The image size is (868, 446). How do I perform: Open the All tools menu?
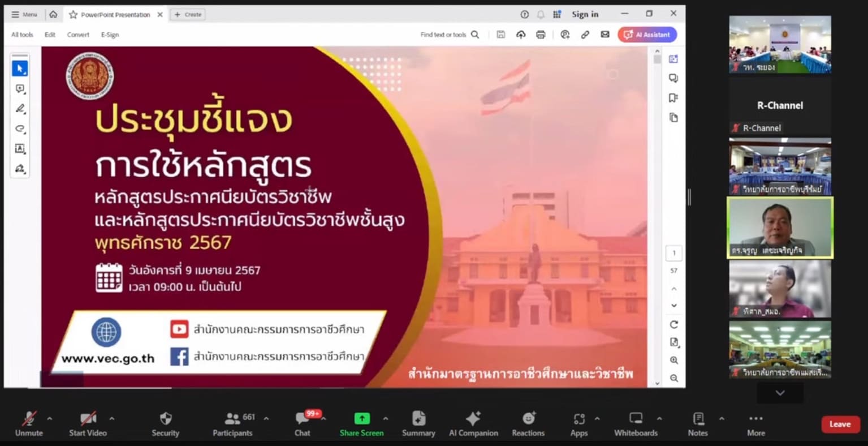pyautogui.click(x=22, y=35)
